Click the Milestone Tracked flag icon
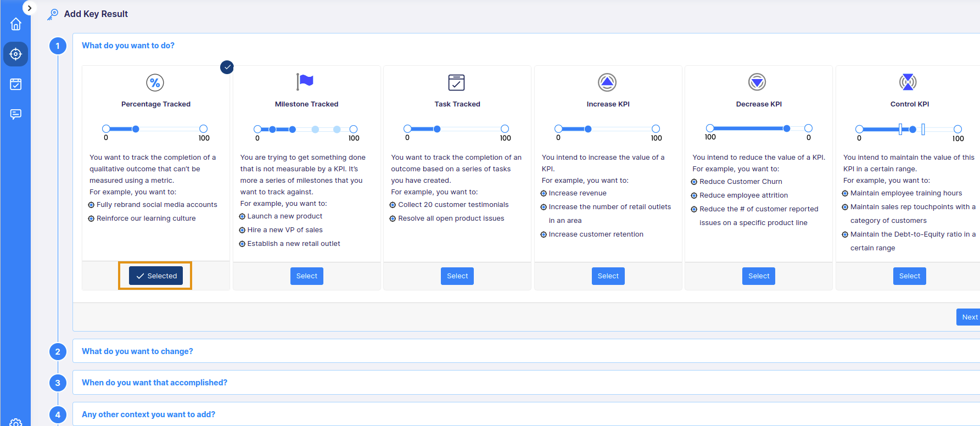This screenshot has width=980, height=426. click(305, 82)
